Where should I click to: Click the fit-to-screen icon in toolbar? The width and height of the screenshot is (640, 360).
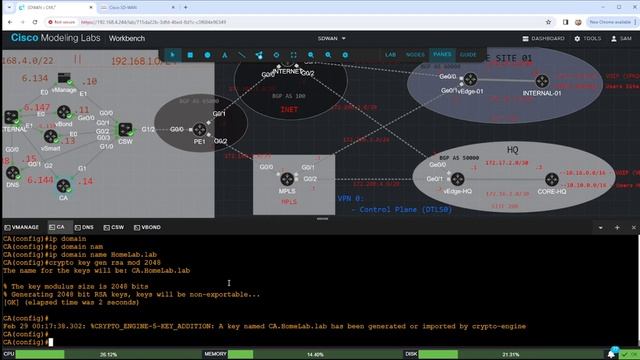(293, 55)
